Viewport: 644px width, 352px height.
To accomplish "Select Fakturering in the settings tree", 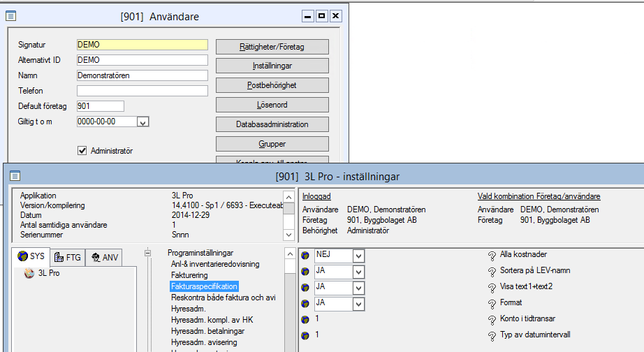I will click(x=189, y=275).
